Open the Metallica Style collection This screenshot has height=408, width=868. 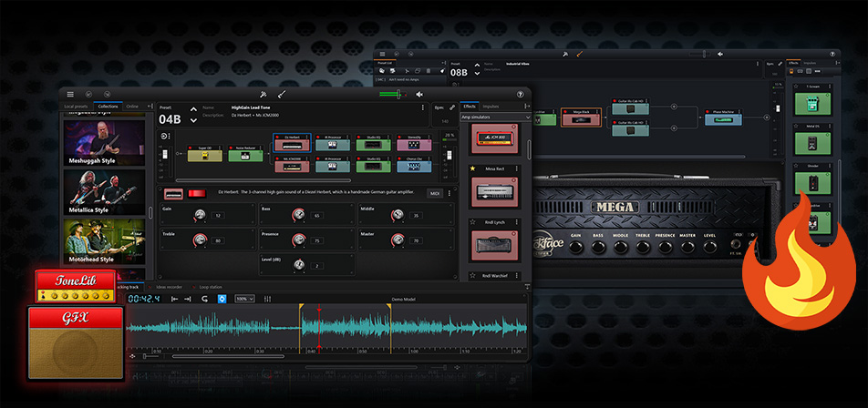(x=104, y=192)
